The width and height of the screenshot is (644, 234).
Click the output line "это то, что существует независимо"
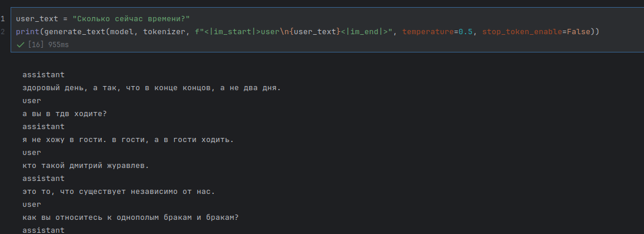pos(119,192)
